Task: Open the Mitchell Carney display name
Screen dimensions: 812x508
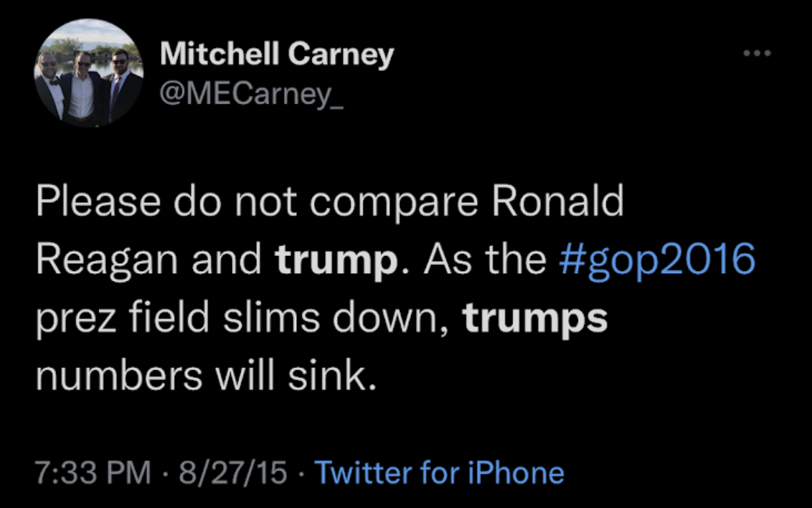Action: (x=277, y=54)
